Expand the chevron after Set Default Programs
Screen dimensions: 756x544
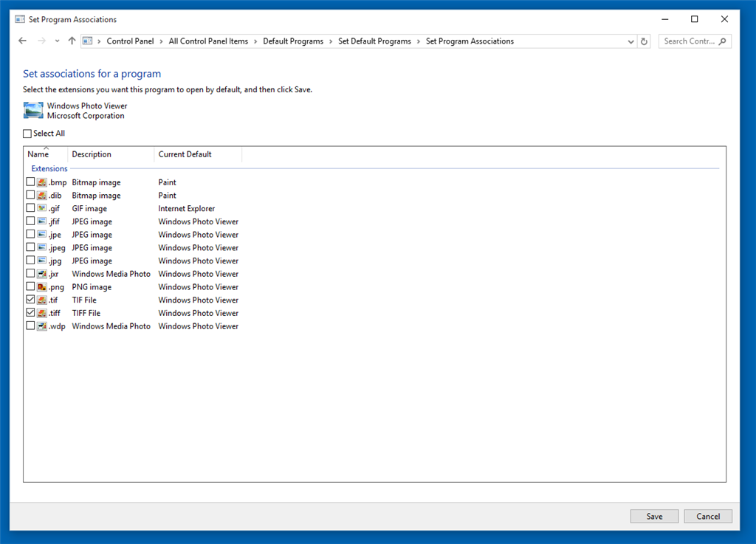coord(419,41)
